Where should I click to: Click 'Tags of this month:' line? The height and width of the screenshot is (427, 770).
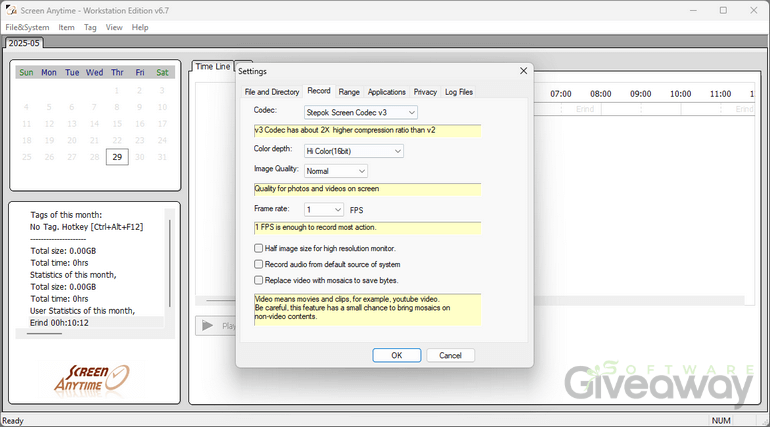(66, 215)
